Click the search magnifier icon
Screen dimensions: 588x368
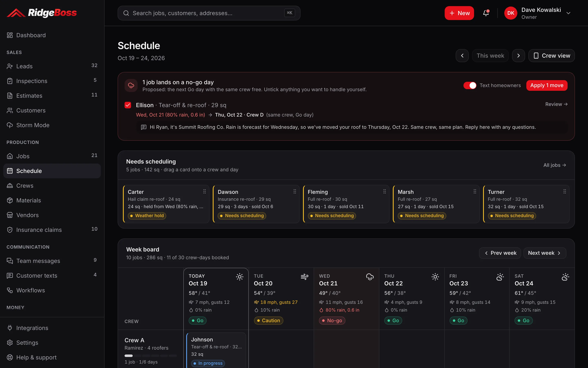click(x=126, y=13)
